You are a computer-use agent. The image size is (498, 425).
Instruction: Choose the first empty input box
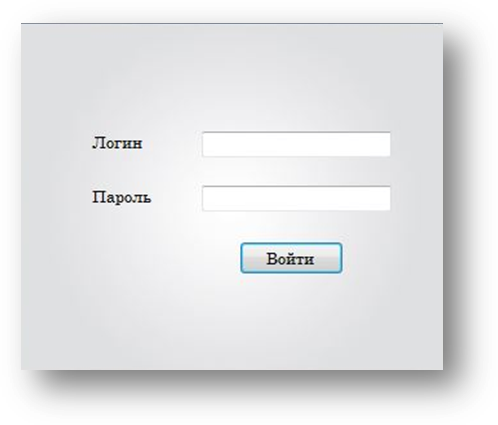296,144
